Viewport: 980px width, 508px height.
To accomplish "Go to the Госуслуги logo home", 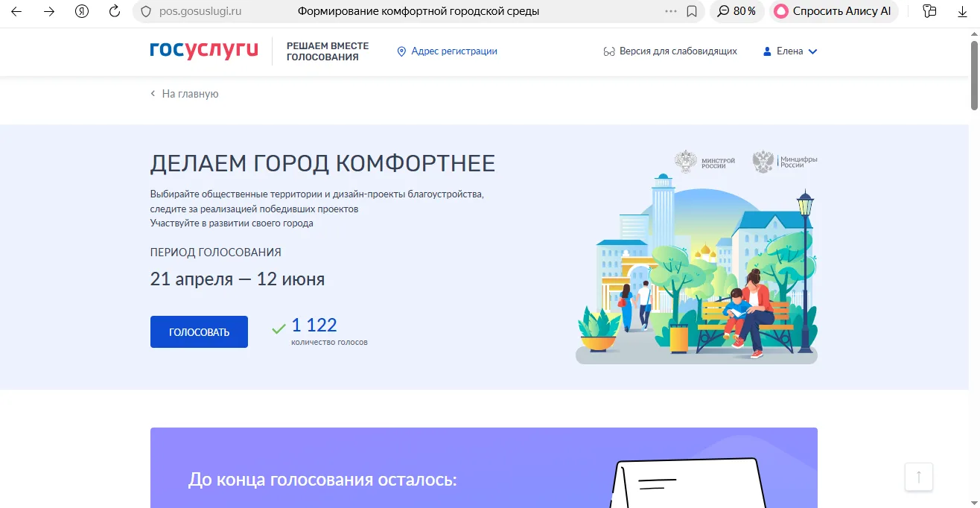I will (x=204, y=51).
